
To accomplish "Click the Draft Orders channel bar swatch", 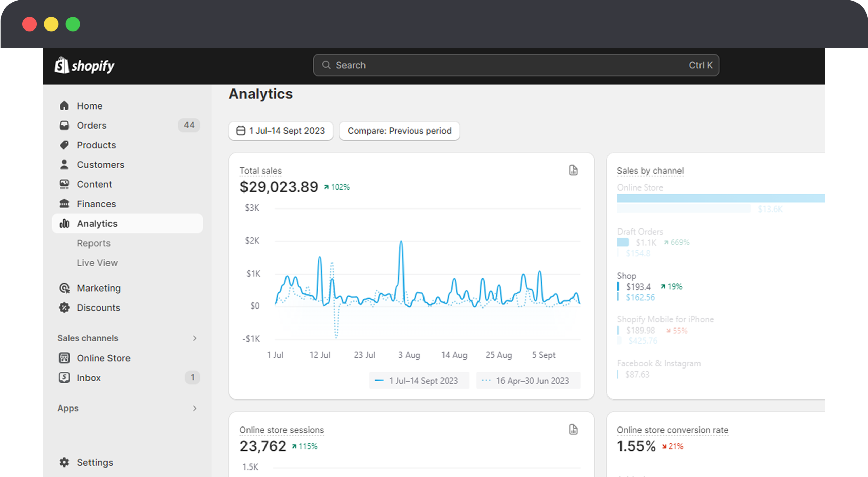I will [x=623, y=242].
